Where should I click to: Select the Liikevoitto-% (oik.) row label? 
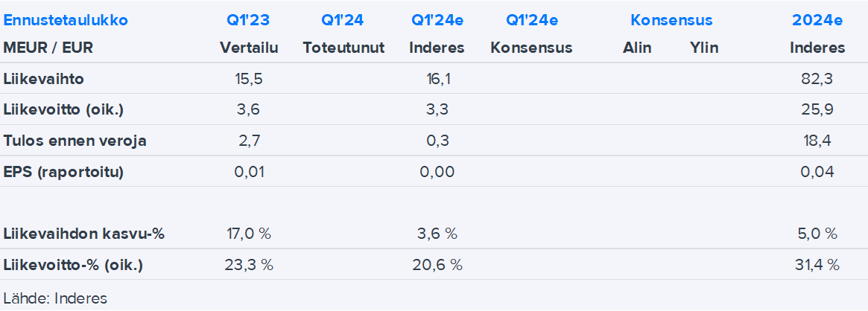[73, 265]
